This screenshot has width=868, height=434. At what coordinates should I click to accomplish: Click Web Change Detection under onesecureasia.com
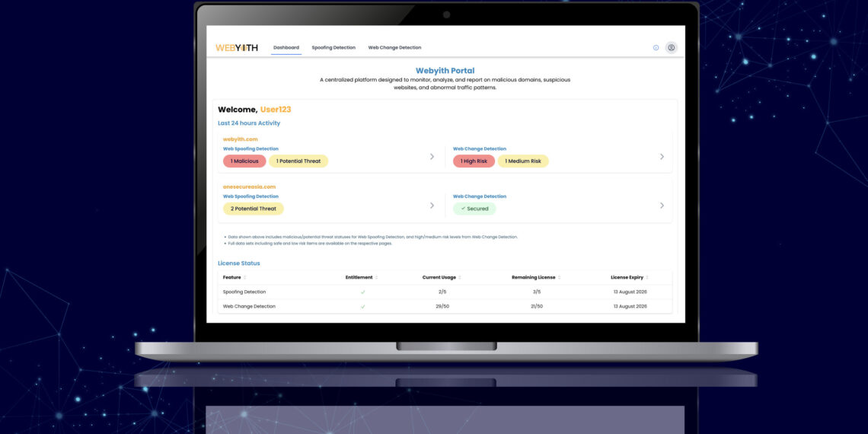click(x=480, y=196)
